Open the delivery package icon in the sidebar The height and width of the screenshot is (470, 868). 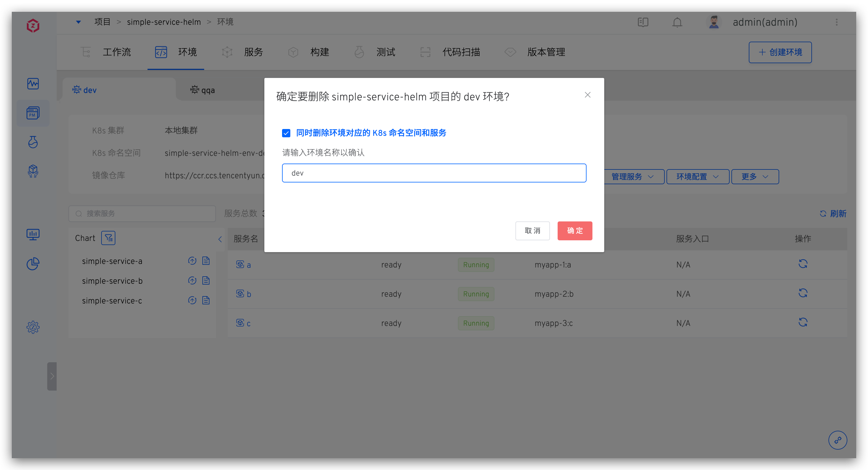(33, 171)
